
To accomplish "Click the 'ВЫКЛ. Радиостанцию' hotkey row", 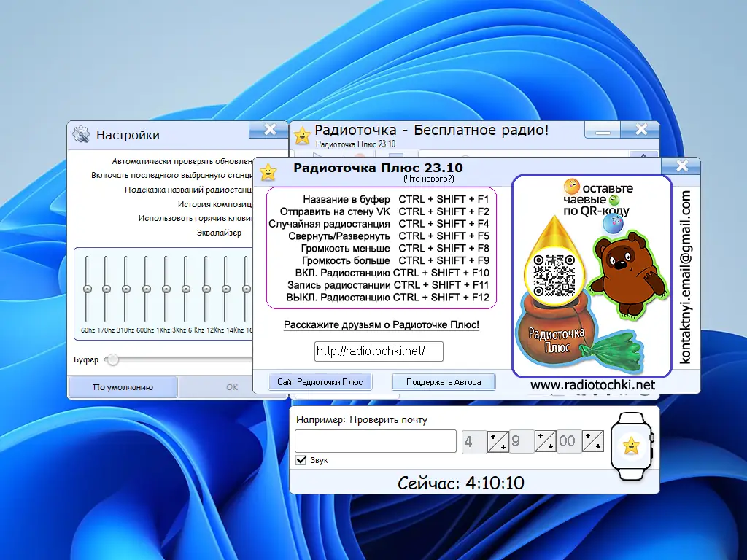I will pyautogui.click(x=387, y=297).
